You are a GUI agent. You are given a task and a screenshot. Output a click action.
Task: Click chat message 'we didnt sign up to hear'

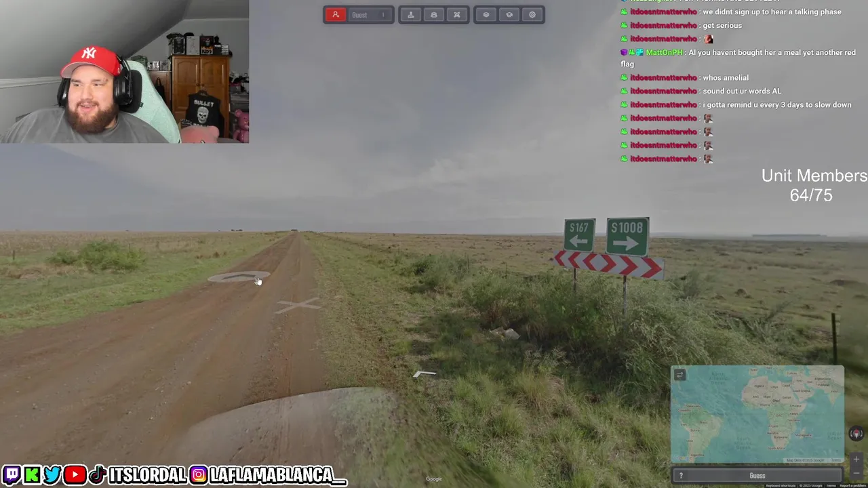(x=772, y=12)
